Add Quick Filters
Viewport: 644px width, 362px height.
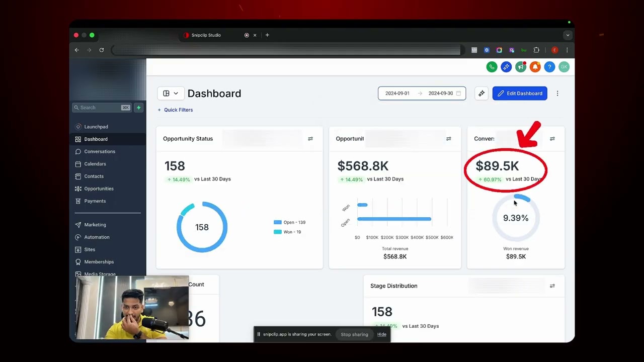(175, 110)
